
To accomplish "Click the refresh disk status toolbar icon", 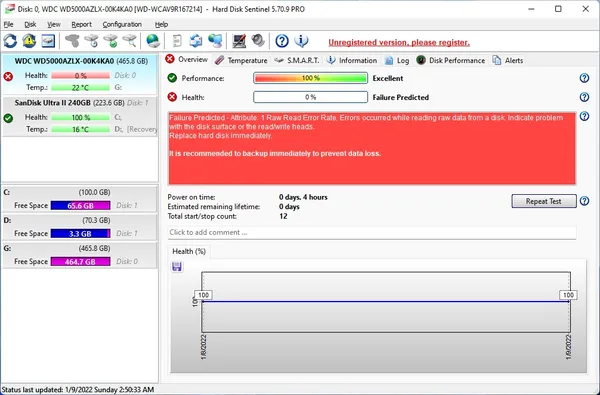I will pyautogui.click(x=10, y=41).
